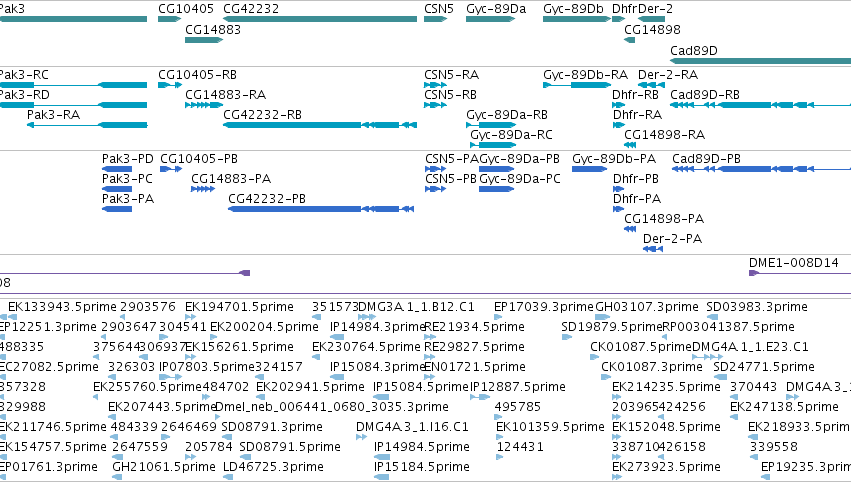Image resolution: width=851 pixels, height=482 pixels.
Task: Select transcript Pak3-RC label
Action: click(24, 74)
